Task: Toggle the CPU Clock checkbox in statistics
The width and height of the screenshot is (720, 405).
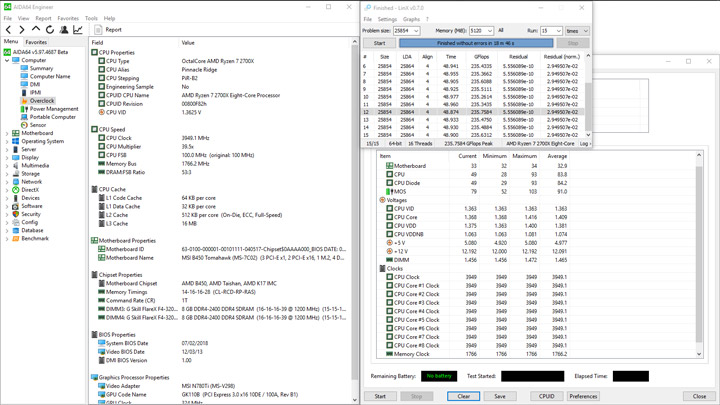Action: [x=389, y=277]
